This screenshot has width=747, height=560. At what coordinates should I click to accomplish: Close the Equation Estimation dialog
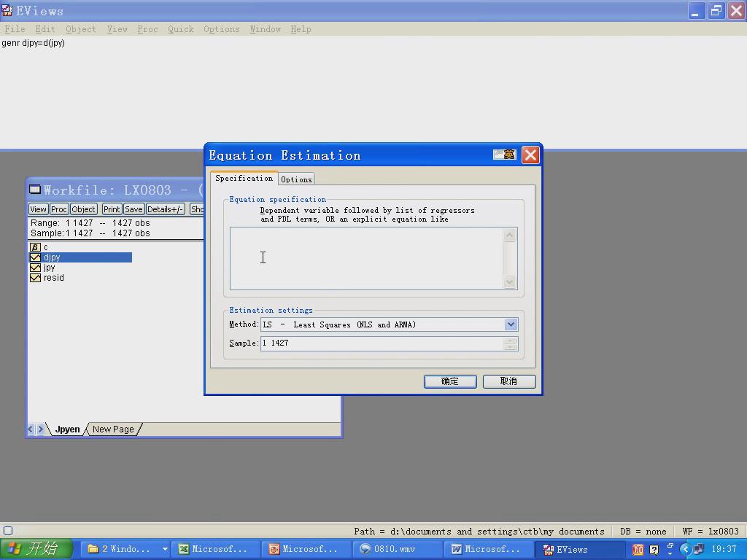pos(530,155)
